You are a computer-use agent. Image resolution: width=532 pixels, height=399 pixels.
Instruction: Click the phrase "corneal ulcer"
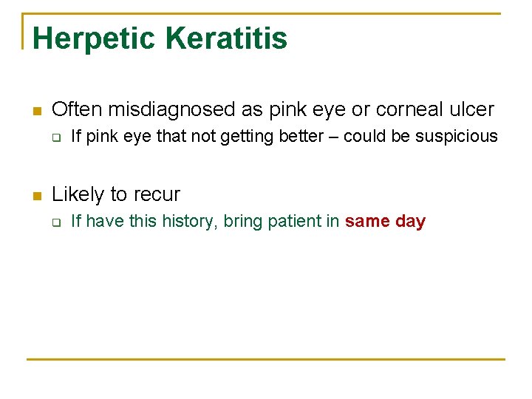coord(434,109)
